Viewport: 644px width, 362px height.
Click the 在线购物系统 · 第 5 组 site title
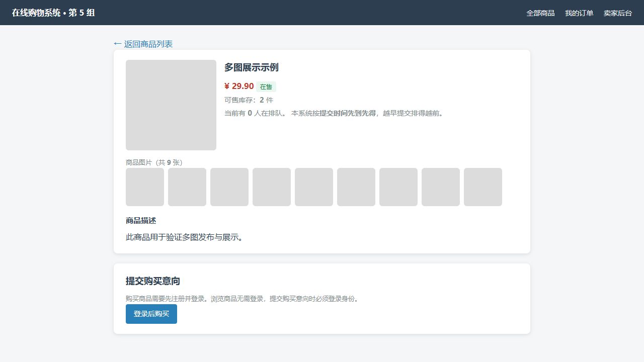pyautogui.click(x=53, y=13)
